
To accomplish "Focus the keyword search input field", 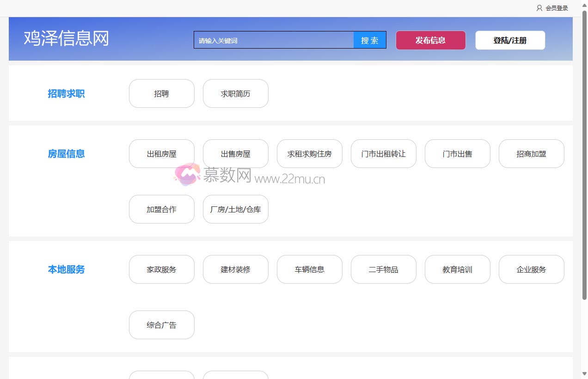I will tap(274, 40).
